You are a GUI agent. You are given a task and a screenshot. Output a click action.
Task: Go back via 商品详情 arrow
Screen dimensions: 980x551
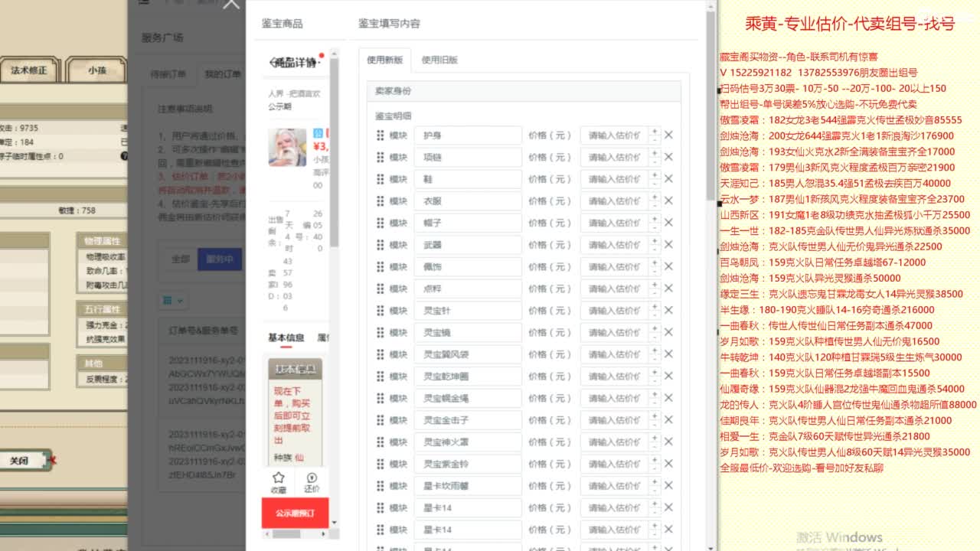click(x=272, y=63)
